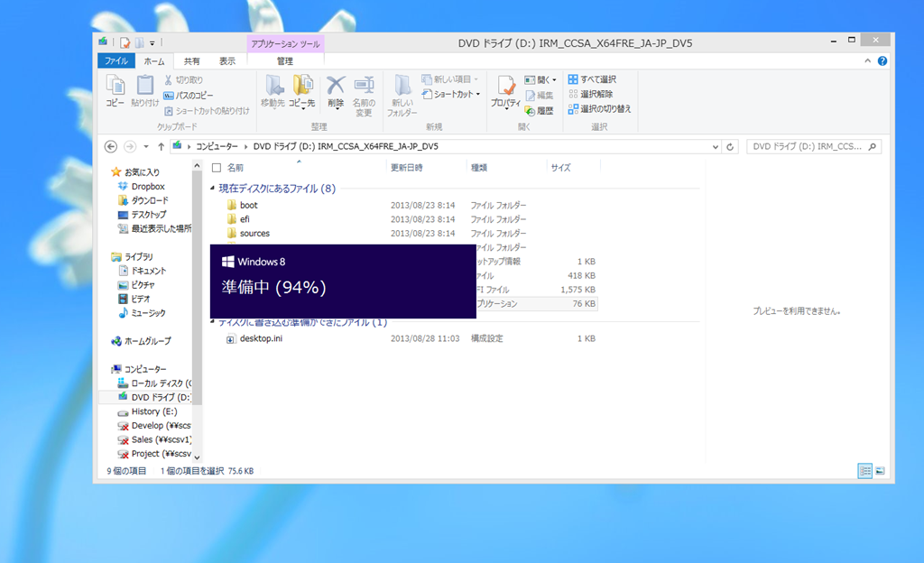Open Desktop (デスクトップ) in navigation pane
924x563 pixels.
tap(149, 215)
